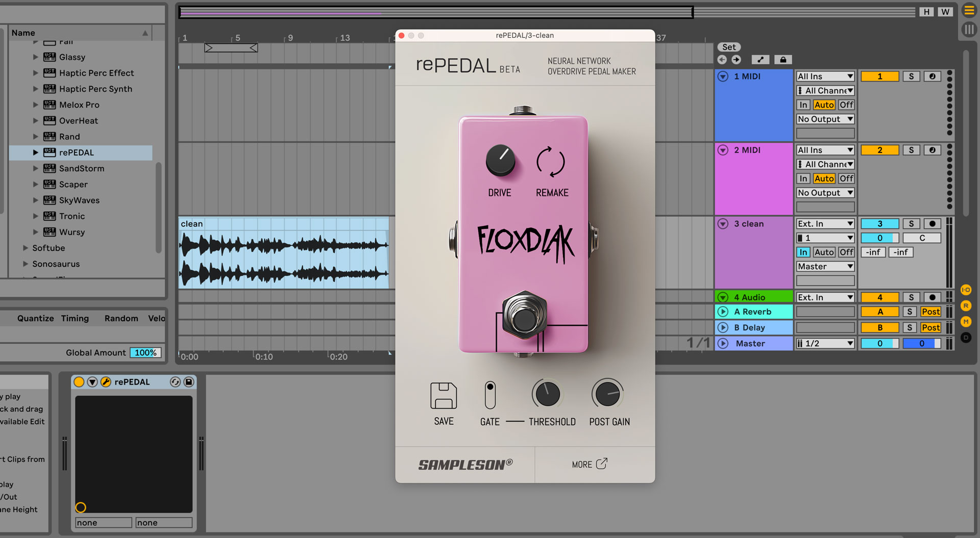The width and height of the screenshot is (980, 538).
Task: Collapse the 3 clean track disclosure triangle
Action: point(722,223)
